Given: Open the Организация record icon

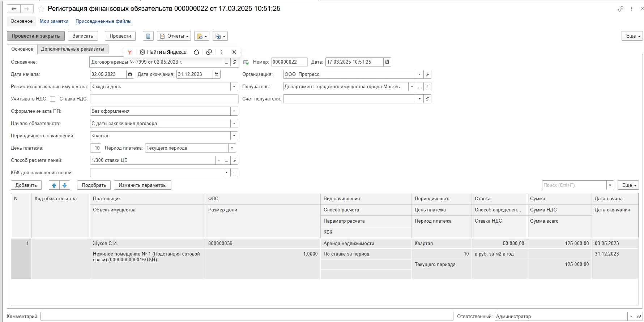Looking at the screenshot, I should tap(427, 74).
